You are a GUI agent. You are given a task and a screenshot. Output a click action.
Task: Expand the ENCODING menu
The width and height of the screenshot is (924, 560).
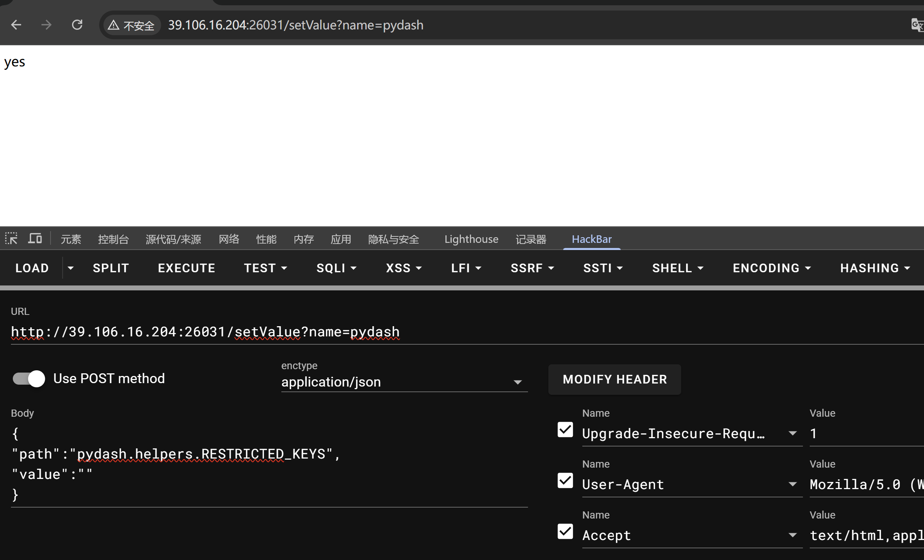[x=771, y=268]
